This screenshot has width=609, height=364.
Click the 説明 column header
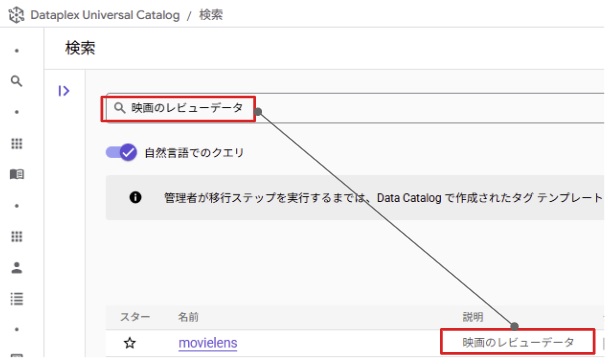tap(473, 317)
